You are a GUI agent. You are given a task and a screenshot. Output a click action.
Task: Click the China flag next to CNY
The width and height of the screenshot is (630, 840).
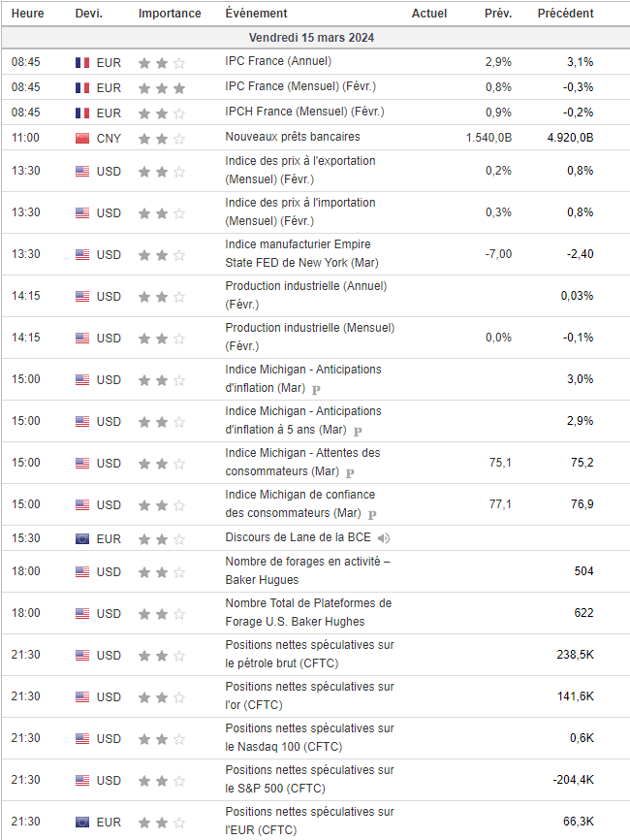pos(82,138)
